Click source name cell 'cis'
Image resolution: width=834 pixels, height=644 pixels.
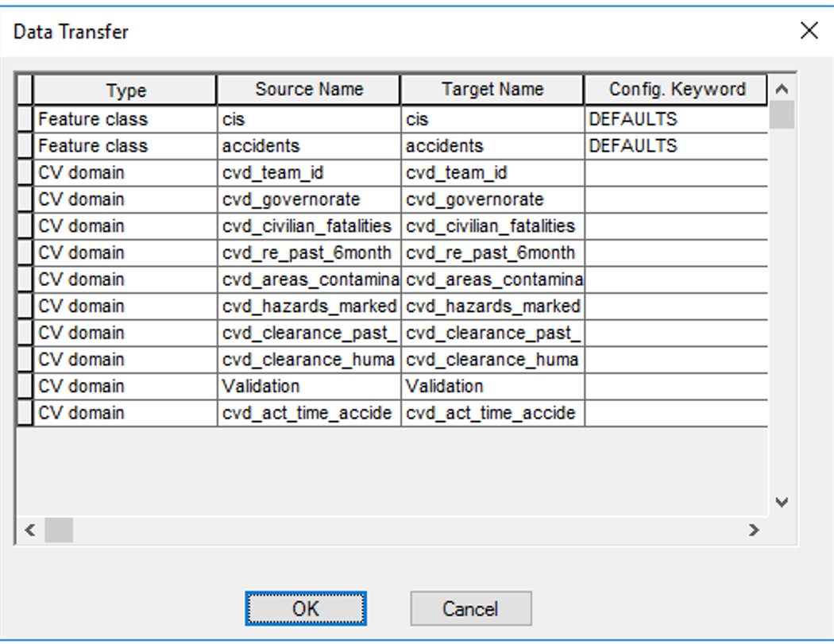[308, 119]
